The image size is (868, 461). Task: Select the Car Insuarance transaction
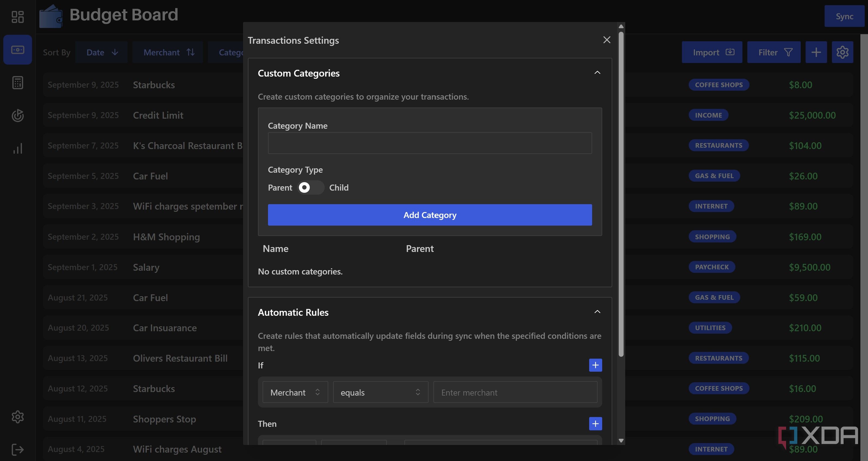pos(164,328)
